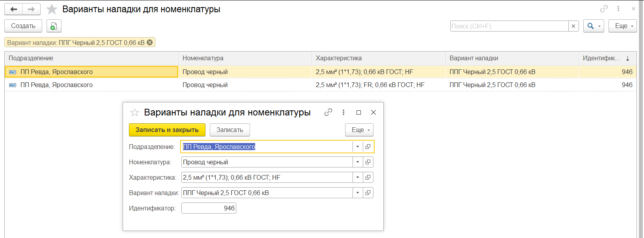This screenshot has width=644, height=238.
Task: Click Записать и закрыть button
Action: tap(167, 130)
